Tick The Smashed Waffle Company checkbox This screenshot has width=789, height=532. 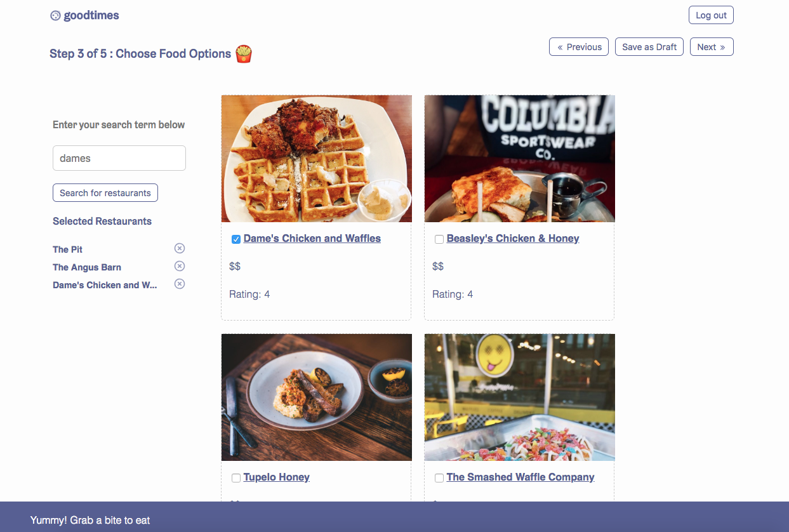click(439, 478)
